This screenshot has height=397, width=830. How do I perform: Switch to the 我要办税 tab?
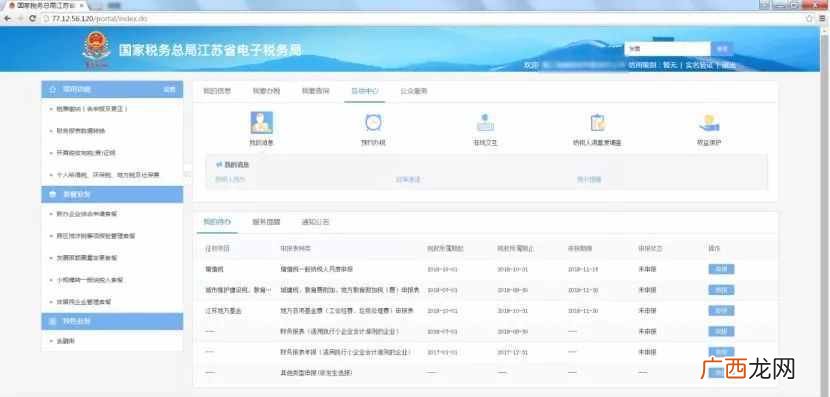tap(266, 91)
